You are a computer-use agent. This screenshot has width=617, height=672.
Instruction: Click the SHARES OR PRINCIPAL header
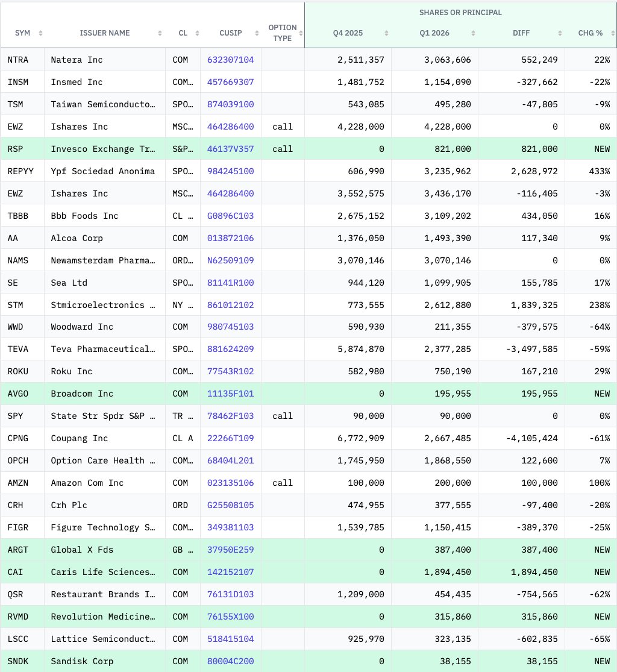[460, 13]
